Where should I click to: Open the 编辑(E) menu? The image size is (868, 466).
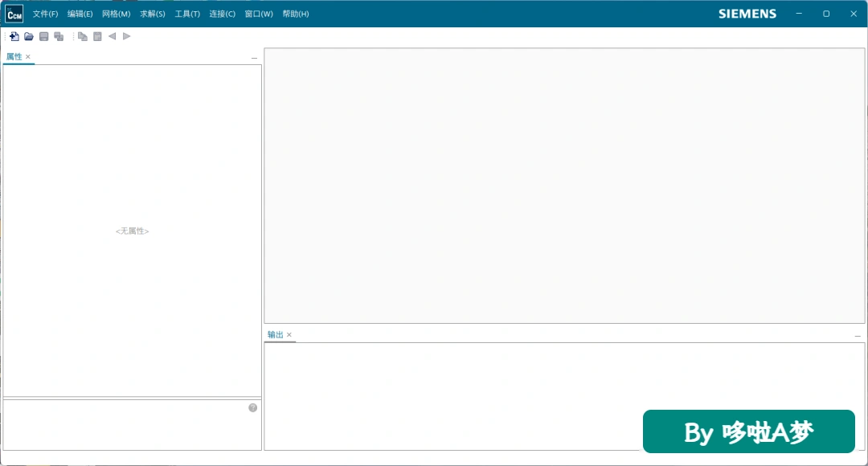pyautogui.click(x=80, y=14)
